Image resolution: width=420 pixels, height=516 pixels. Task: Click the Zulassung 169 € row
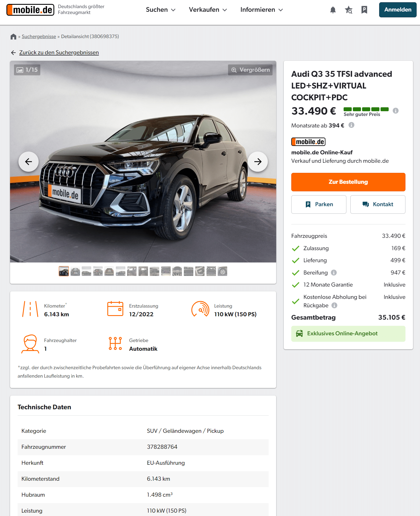click(348, 248)
